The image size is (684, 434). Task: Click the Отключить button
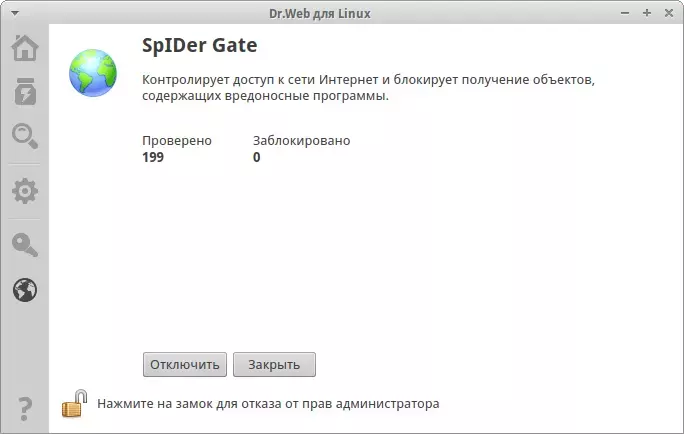185,365
